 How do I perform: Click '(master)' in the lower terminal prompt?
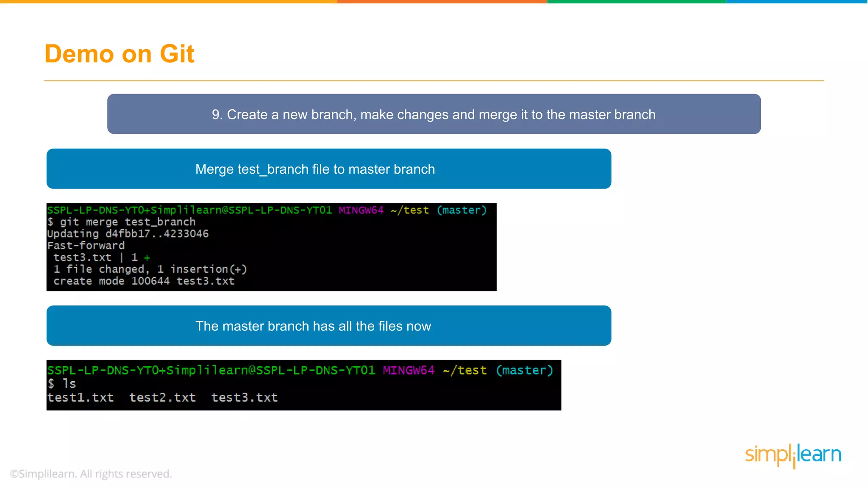525,370
